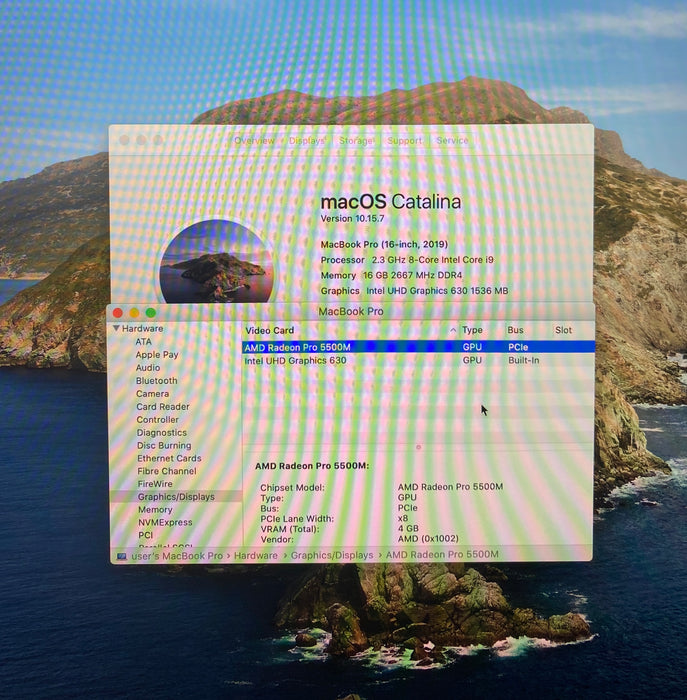Image resolution: width=687 pixels, height=700 pixels.
Task: Select Graphics/Displays in the sidebar
Action: pyautogui.click(x=176, y=496)
